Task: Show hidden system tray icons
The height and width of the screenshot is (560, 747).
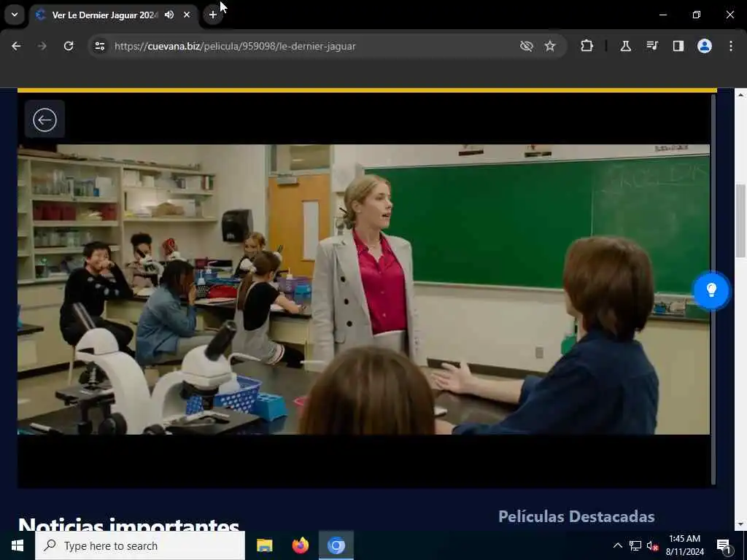Action: point(617,545)
